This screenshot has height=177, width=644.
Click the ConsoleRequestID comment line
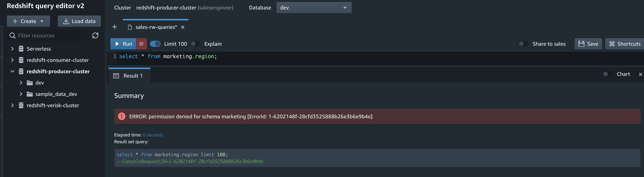pyautogui.click(x=190, y=162)
